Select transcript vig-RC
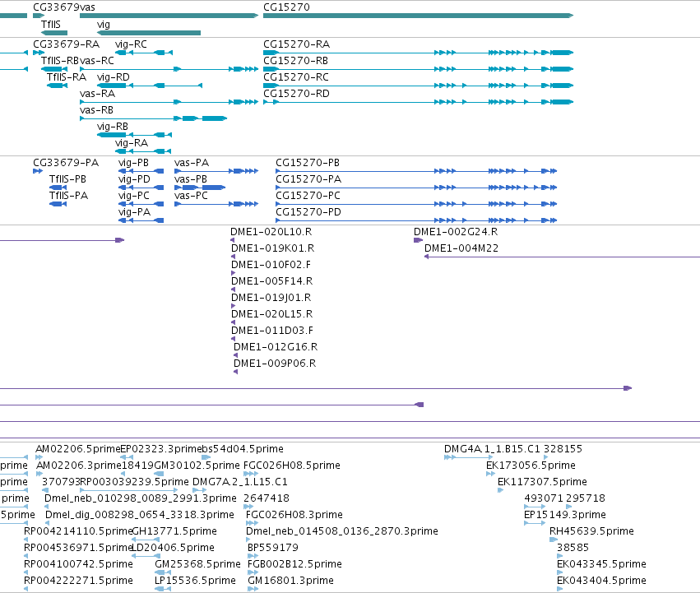Image resolution: width=700 pixels, height=593 pixels. point(131,44)
